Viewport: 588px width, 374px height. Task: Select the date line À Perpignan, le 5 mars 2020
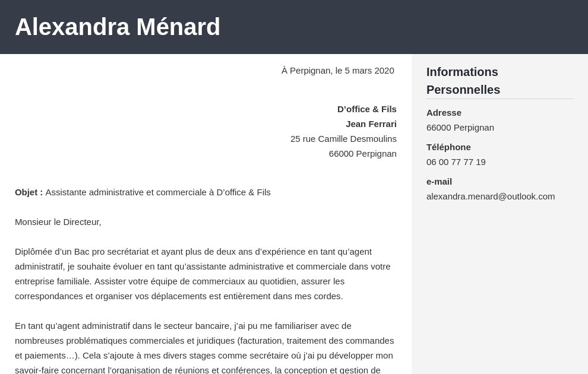tap(337, 71)
